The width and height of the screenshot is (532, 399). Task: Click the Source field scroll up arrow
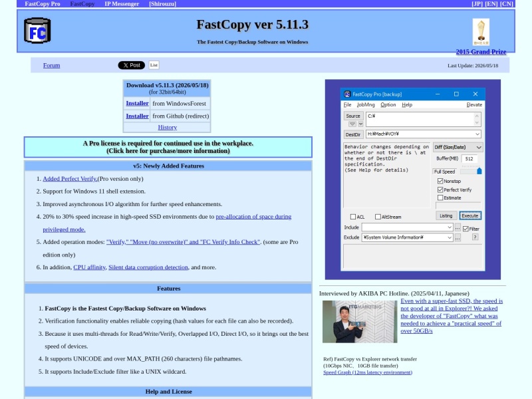click(477, 116)
